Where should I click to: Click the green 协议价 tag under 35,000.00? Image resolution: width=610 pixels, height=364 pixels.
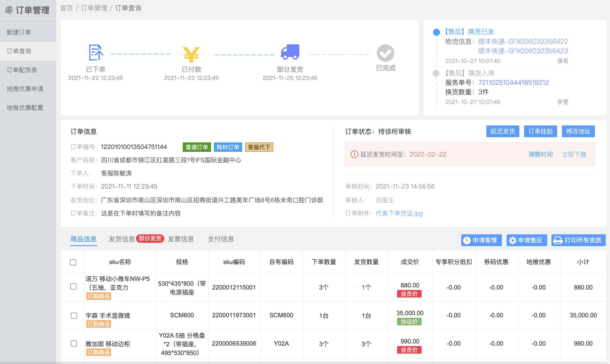coord(409,322)
